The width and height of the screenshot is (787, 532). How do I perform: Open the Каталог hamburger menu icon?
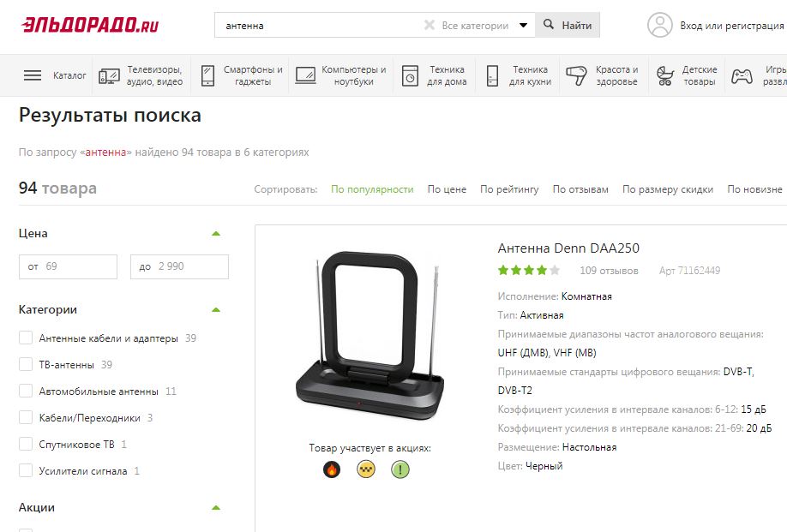coord(33,75)
